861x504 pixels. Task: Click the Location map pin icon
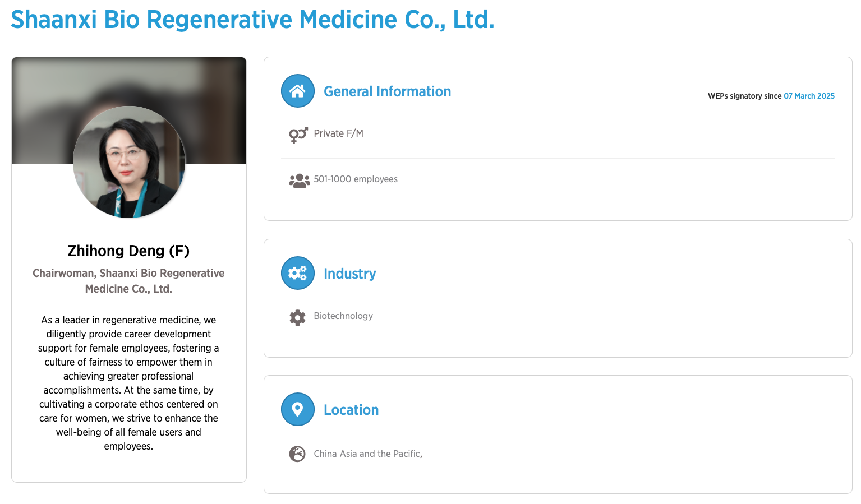click(x=297, y=409)
